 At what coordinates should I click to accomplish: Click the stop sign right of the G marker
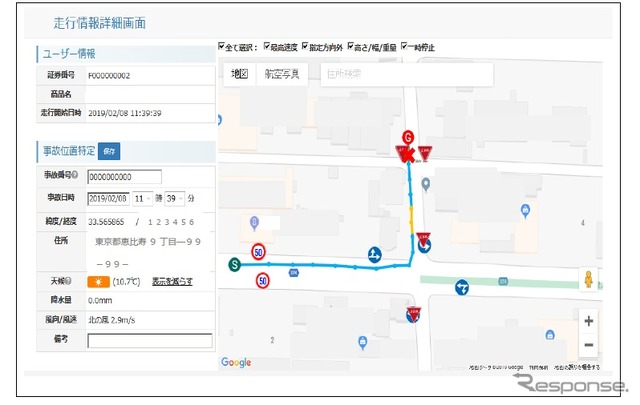tap(425, 153)
